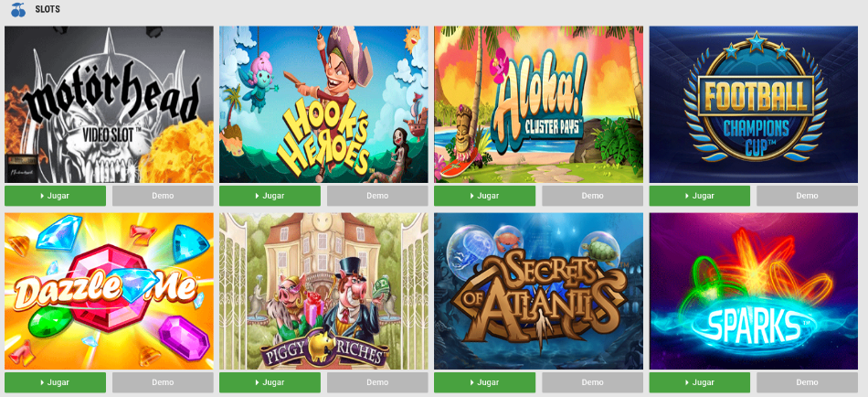Viewport: 868px width, 397px height.
Task: Launch Demo for Piggy Riches
Action: tap(377, 382)
